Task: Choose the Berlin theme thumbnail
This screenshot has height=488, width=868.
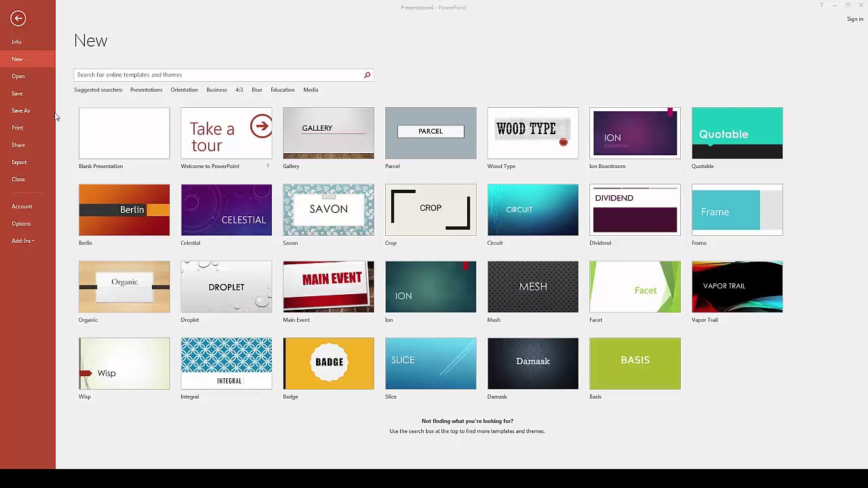Action: pyautogui.click(x=124, y=210)
